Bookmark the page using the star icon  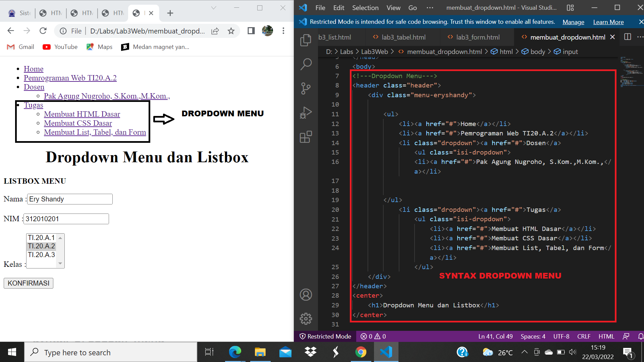point(231,31)
